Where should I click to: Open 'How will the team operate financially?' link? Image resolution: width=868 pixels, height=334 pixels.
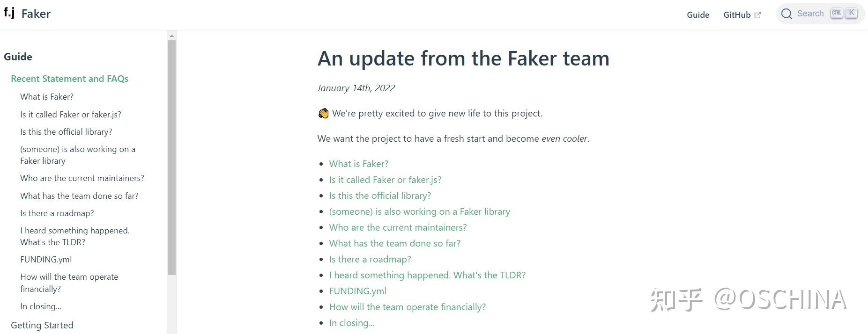[x=407, y=307]
